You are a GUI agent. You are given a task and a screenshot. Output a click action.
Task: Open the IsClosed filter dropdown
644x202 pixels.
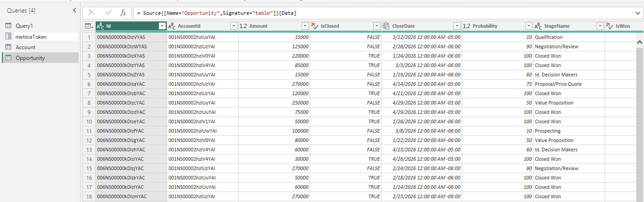click(x=377, y=26)
